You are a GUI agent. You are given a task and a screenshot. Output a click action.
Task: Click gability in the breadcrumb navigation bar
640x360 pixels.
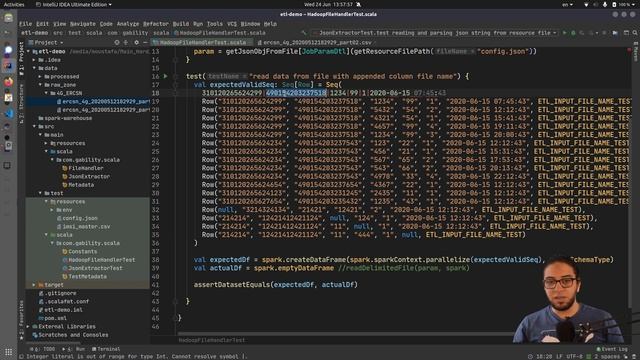pyautogui.click(x=136, y=33)
